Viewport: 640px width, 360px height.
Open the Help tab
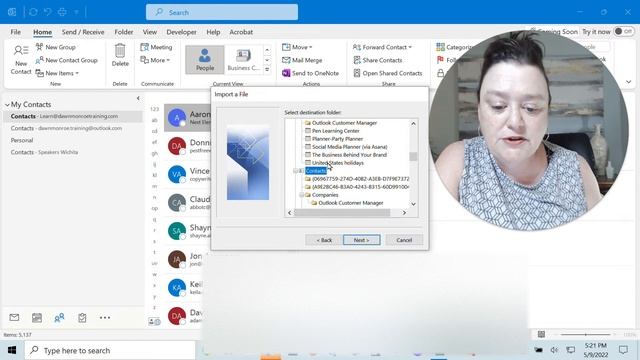click(213, 32)
